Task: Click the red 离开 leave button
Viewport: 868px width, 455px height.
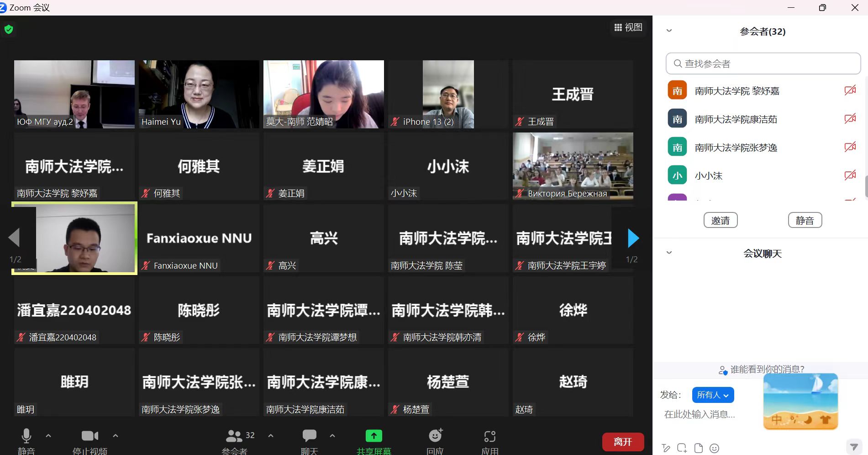Action: coord(623,442)
